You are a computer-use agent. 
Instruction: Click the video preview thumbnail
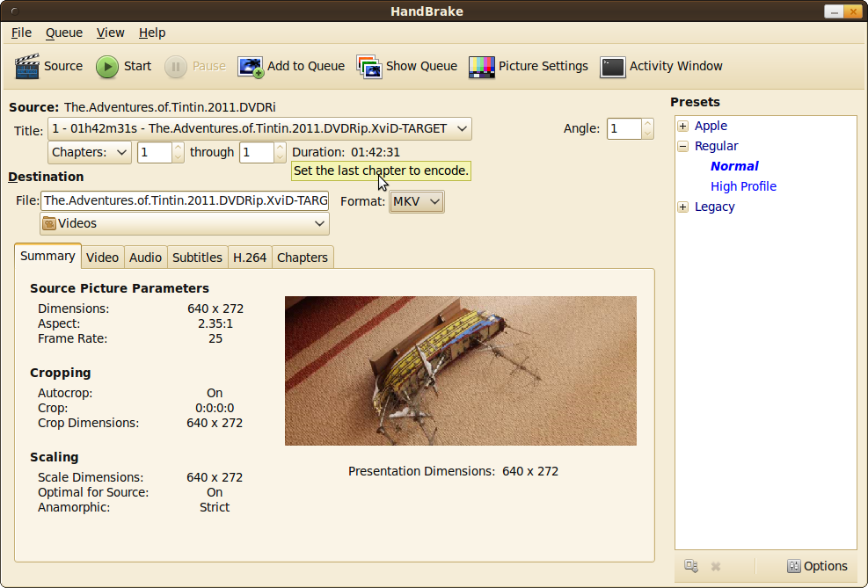[x=461, y=371]
